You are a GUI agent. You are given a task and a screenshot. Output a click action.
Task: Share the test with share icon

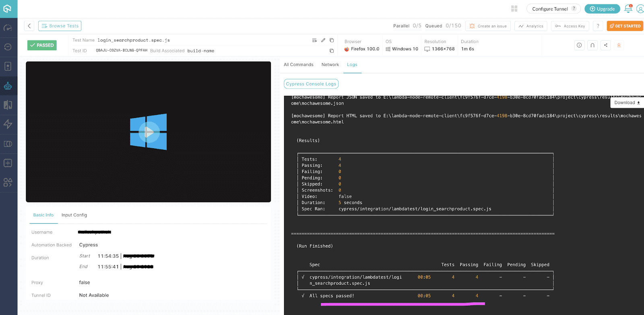tap(606, 45)
